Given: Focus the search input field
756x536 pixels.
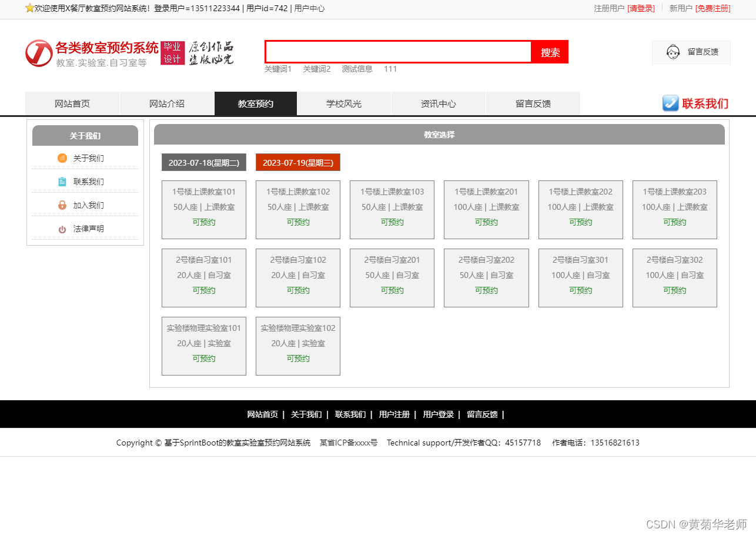Looking at the screenshot, I should coord(399,52).
